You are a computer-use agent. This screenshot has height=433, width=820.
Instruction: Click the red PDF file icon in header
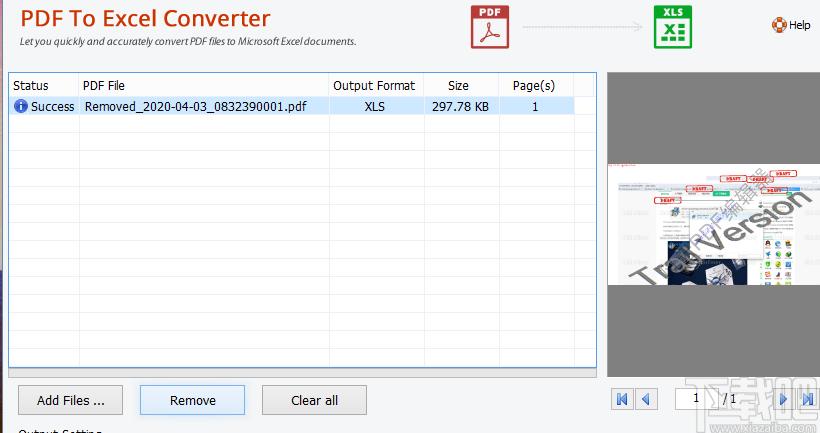coord(489,27)
